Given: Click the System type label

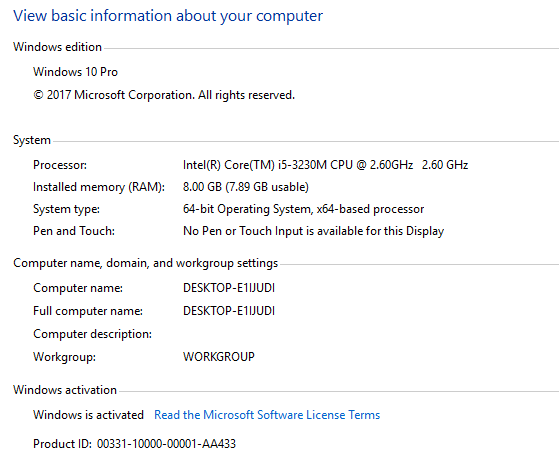Looking at the screenshot, I should pos(66,209).
